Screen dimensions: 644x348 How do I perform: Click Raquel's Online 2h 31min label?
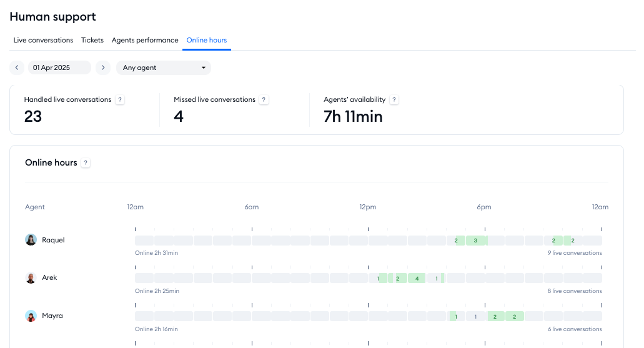coord(157,252)
